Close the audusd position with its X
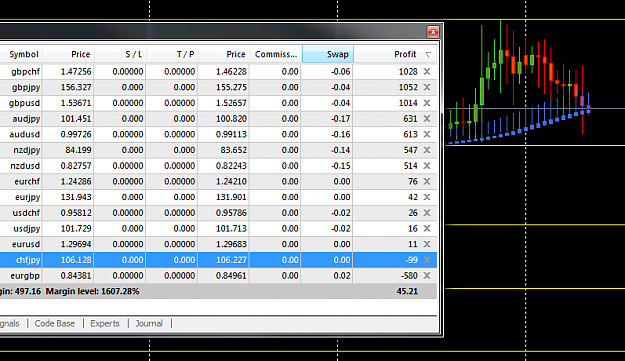This screenshot has width=625, height=361. point(427,134)
